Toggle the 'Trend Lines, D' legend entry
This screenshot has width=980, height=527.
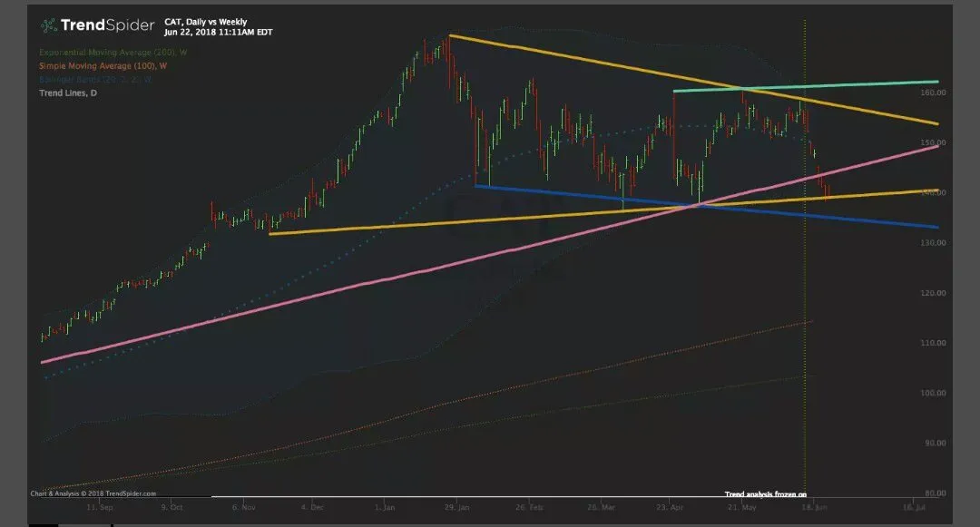(68, 93)
